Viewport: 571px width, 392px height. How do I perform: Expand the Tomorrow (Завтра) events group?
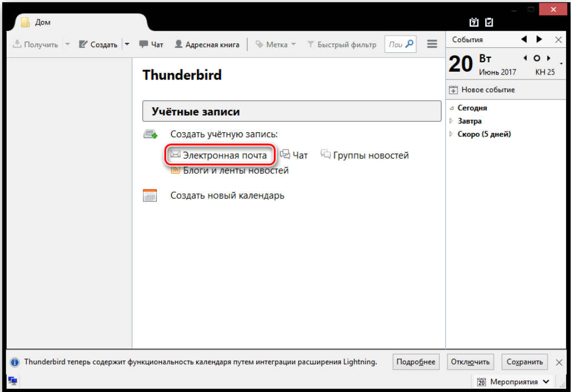point(451,121)
